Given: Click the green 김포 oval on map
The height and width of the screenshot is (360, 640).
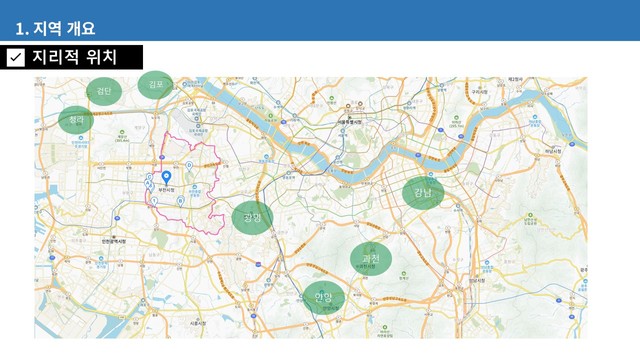Looking at the screenshot, I should 155,85.
